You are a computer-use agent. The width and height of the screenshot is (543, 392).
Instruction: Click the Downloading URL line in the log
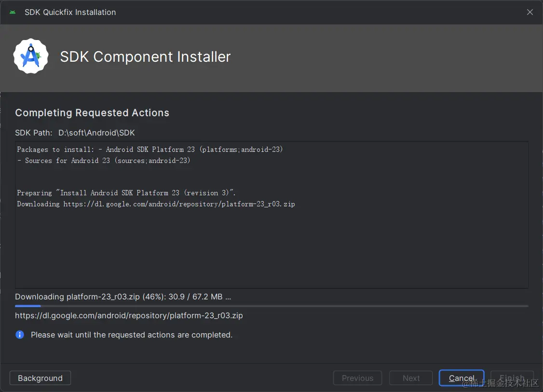pos(156,204)
